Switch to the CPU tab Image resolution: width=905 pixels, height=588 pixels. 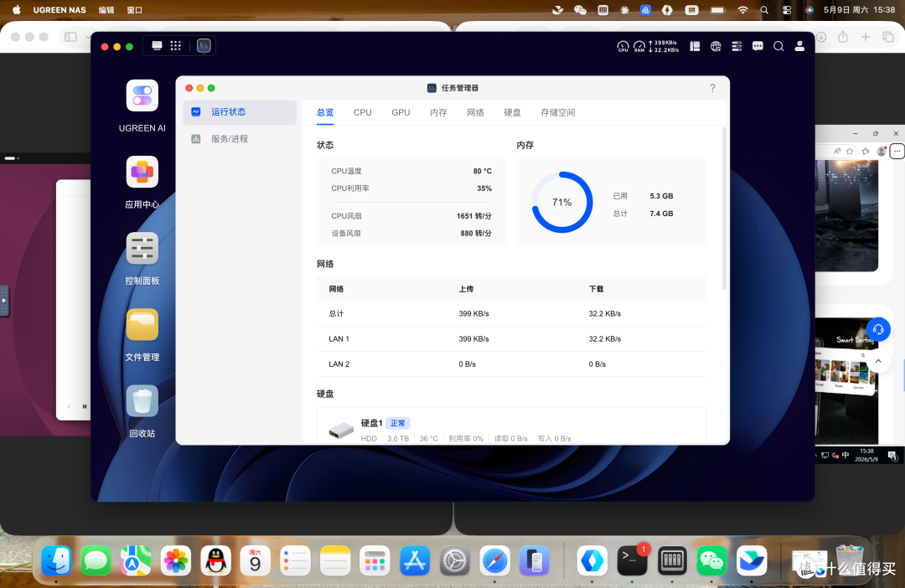point(363,112)
